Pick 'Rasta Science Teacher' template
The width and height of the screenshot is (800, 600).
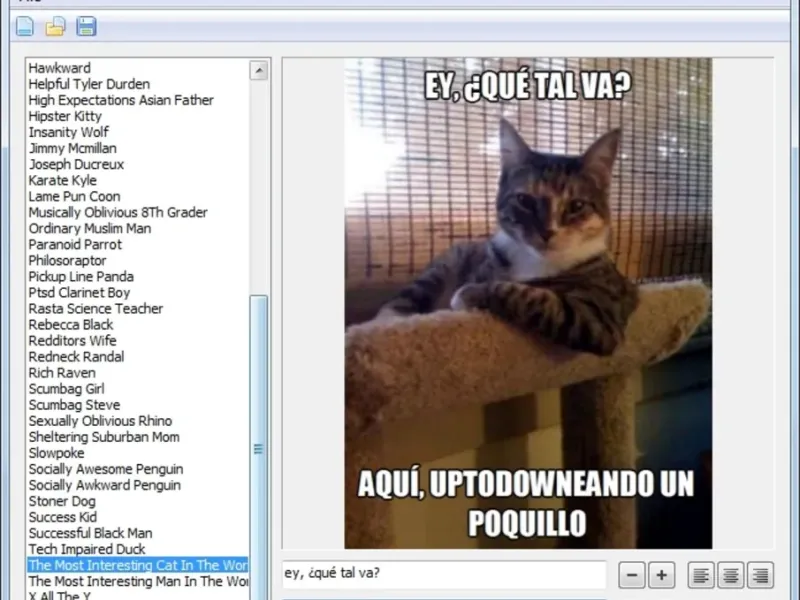pyautogui.click(x=96, y=309)
